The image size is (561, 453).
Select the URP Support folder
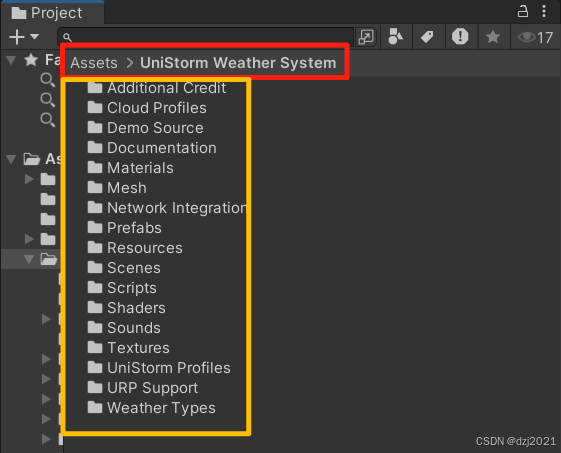tap(142, 388)
